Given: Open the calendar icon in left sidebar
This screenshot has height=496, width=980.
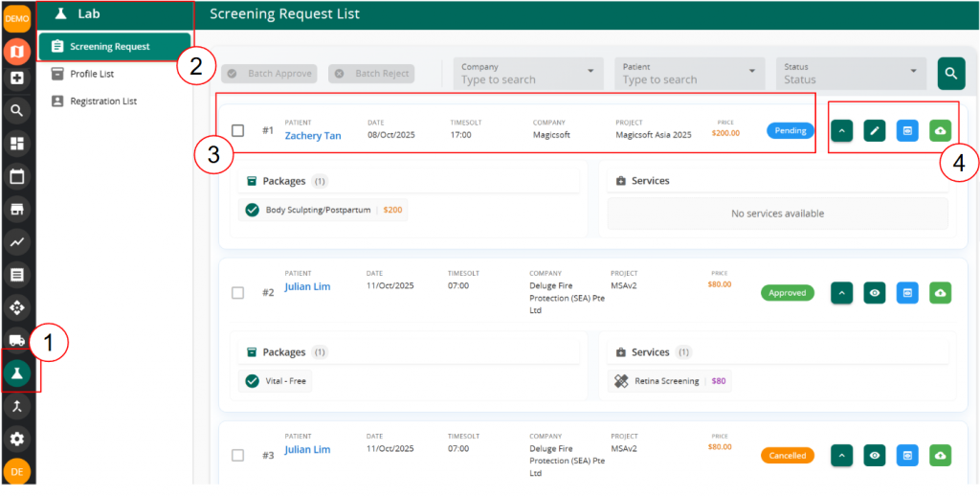Looking at the screenshot, I should (17, 176).
